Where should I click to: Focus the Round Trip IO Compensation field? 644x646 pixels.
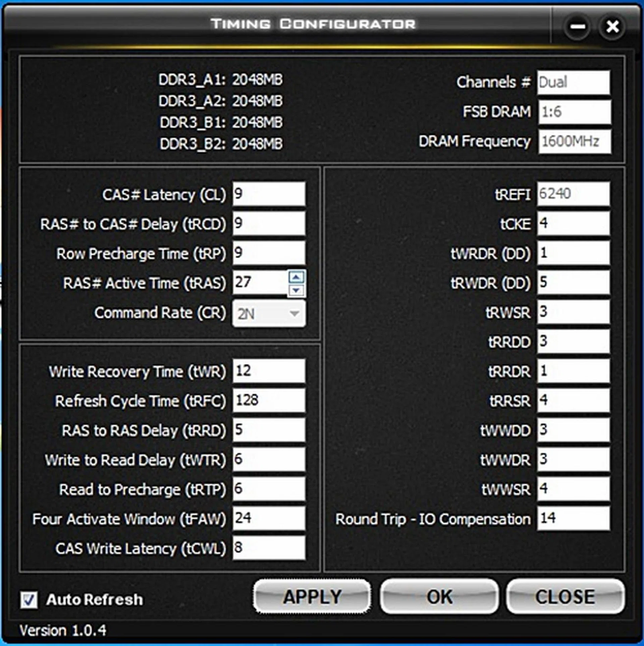(x=574, y=518)
